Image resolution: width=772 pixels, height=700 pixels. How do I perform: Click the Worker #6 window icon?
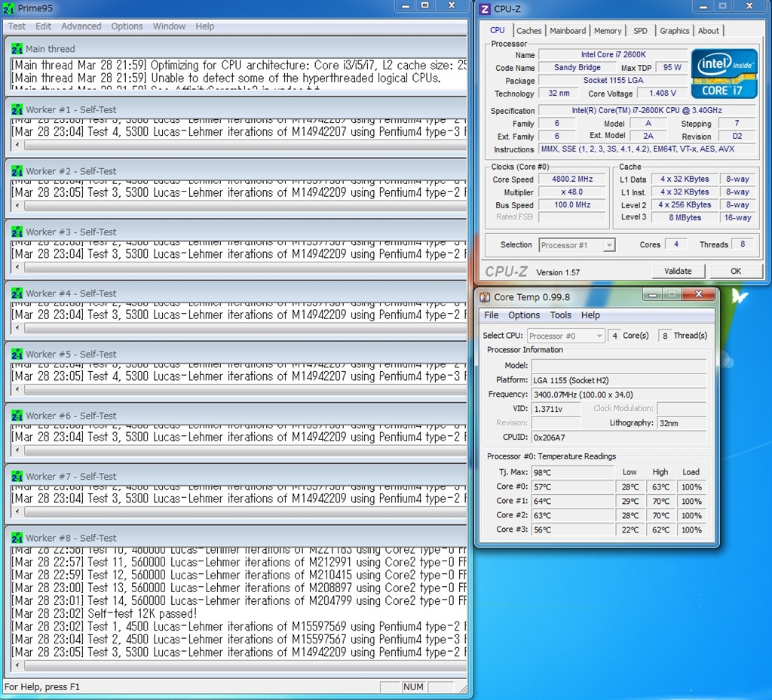pyautogui.click(x=17, y=416)
